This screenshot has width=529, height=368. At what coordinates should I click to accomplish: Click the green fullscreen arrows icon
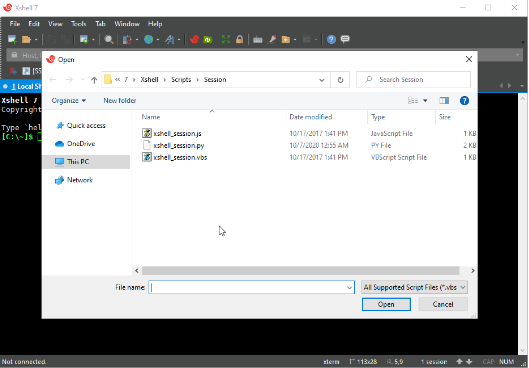226,39
